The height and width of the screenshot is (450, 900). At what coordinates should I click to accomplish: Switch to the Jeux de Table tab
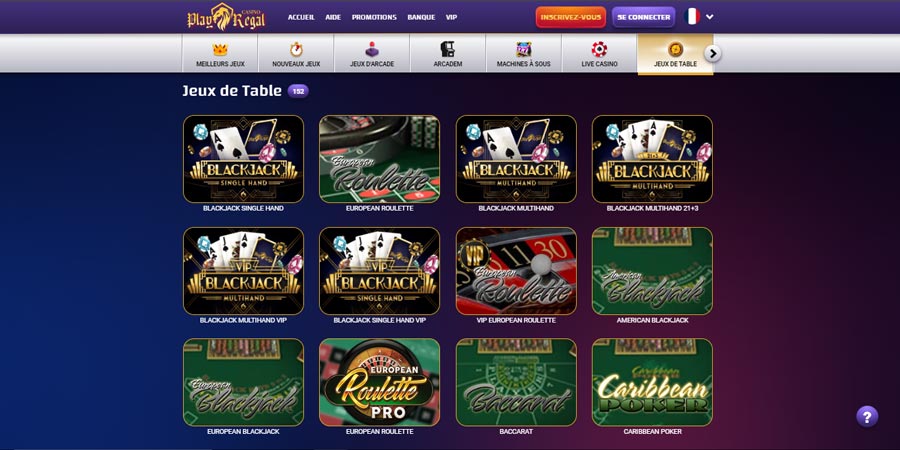click(x=675, y=54)
